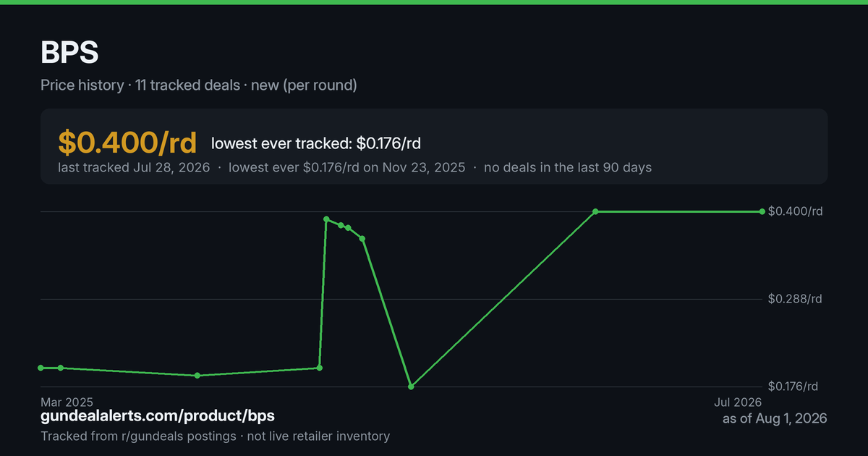The height and width of the screenshot is (456, 868).
Task: Click the $0.400/rd y-axis label
Action: [796, 211]
